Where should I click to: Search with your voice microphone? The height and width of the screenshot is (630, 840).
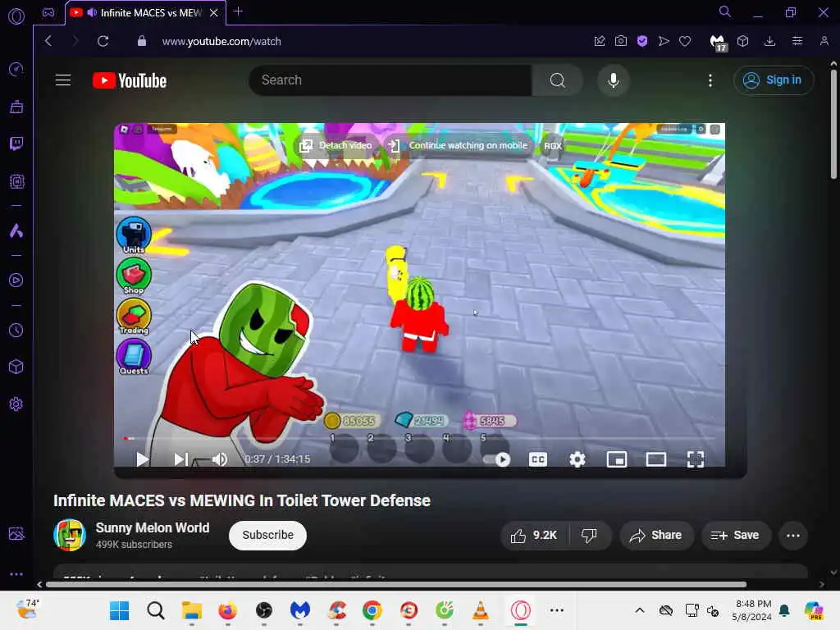point(614,80)
